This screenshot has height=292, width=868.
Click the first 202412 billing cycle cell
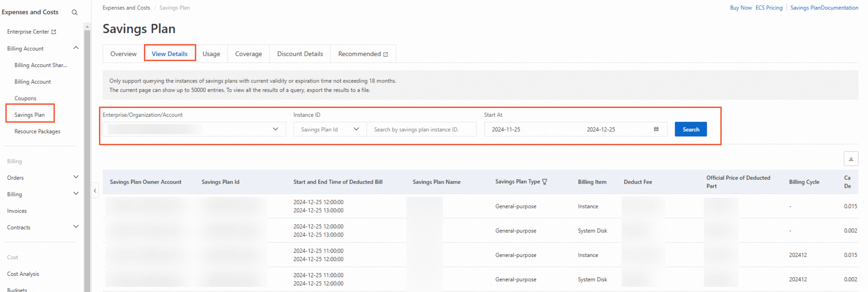pos(798,255)
